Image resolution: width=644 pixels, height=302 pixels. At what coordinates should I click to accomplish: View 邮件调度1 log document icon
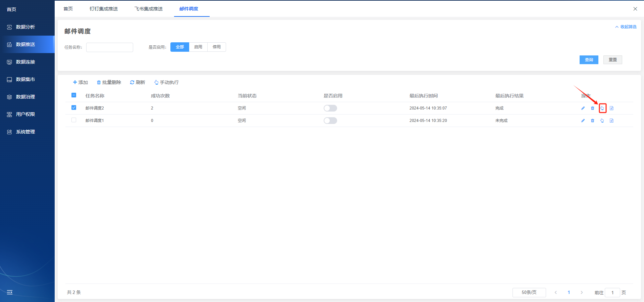pos(612,121)
